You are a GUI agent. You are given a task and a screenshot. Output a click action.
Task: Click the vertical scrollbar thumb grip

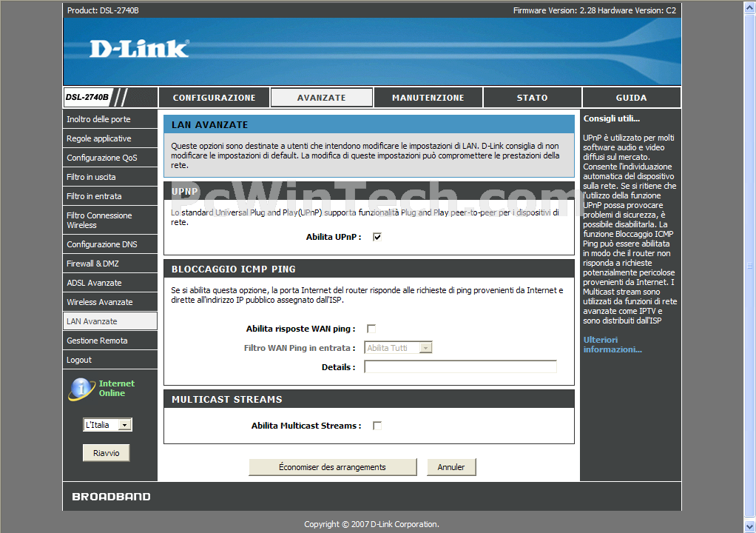(750, 266)
